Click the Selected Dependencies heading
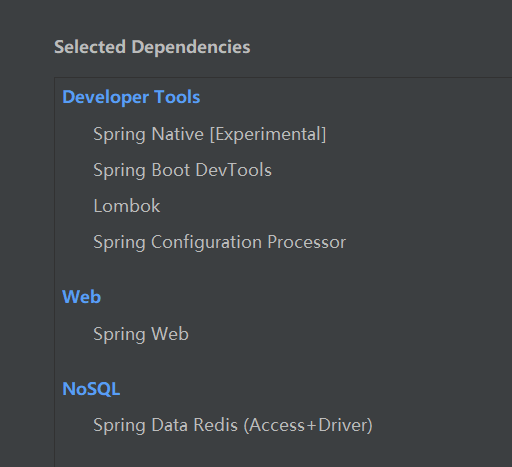 click(x=152, y=47)
